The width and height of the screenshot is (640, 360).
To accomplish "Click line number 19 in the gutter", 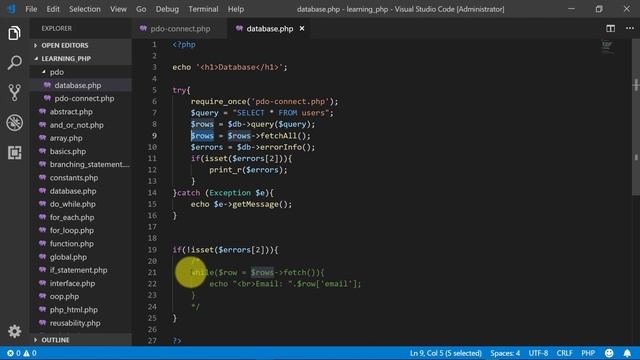I will point(152,249).
